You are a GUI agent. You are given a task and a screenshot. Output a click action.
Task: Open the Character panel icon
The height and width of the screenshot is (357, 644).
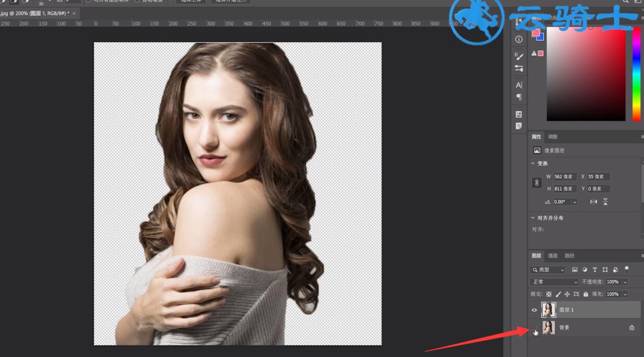click(x=518, y=85)
